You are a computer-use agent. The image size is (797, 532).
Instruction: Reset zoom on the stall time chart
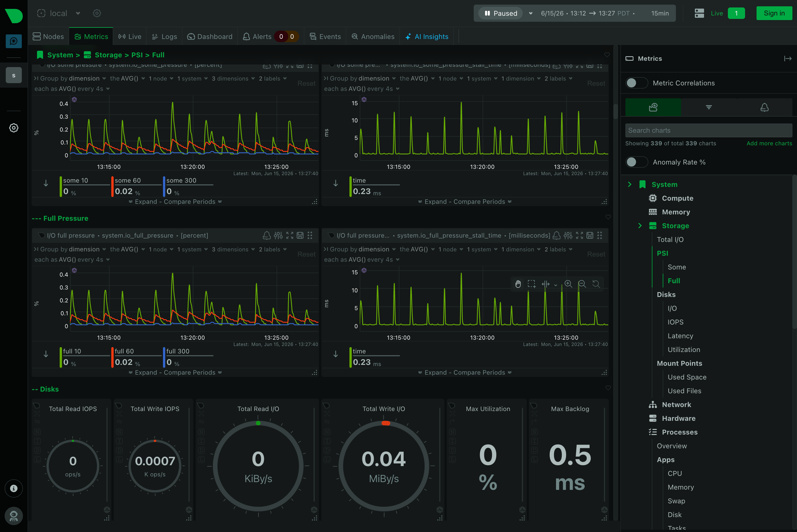(x=596, y=284)
